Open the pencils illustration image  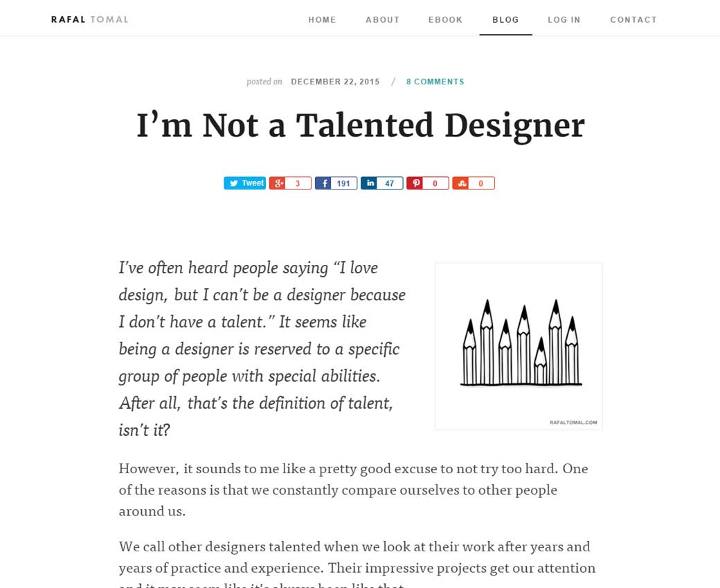coord(519,346)
